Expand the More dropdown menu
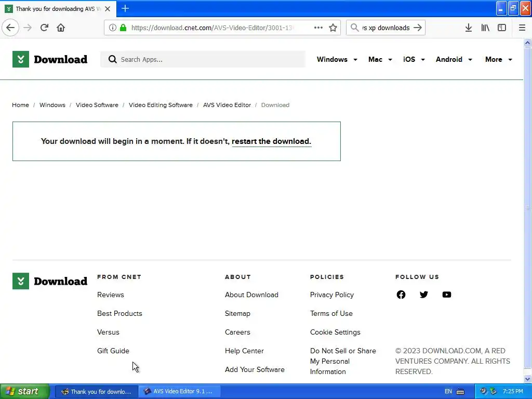Screen dimensions: 532x399 498,59
